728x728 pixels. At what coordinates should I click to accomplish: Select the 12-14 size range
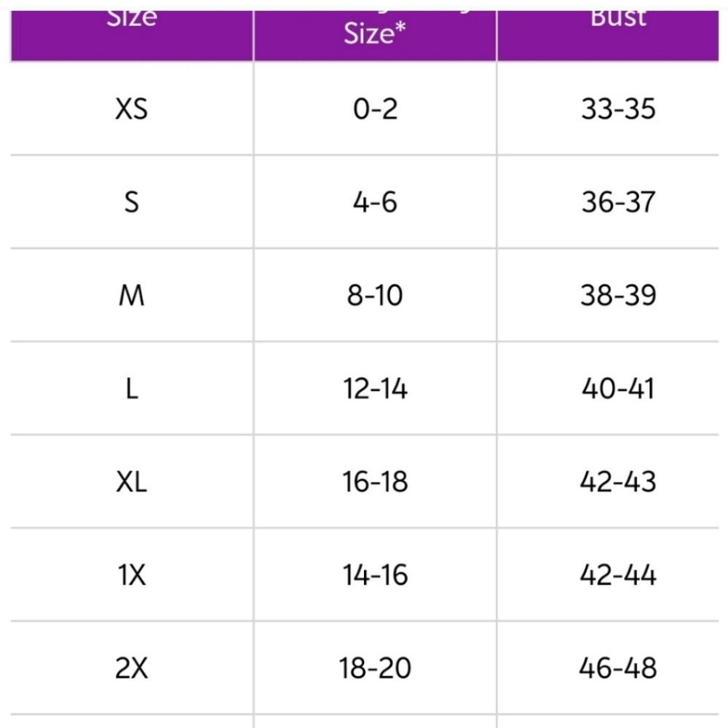click(x=375, y=389)
